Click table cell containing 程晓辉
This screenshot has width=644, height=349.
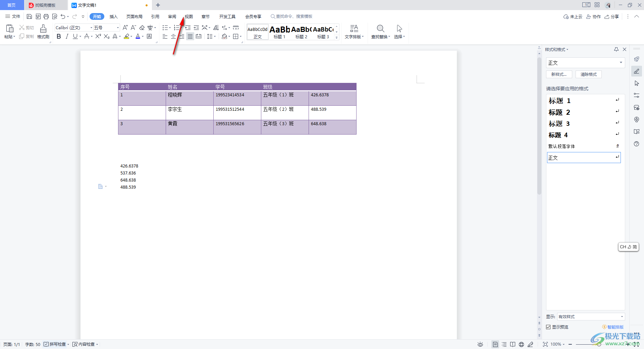tap(190, 98)
